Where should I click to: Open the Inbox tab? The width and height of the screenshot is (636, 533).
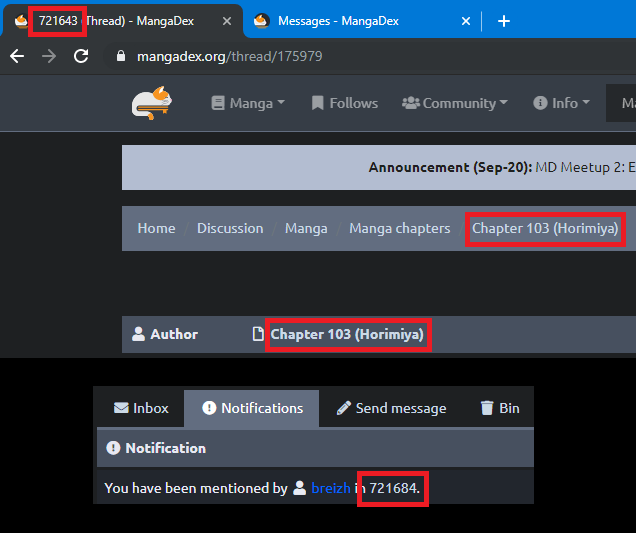(x=141, y=408)
